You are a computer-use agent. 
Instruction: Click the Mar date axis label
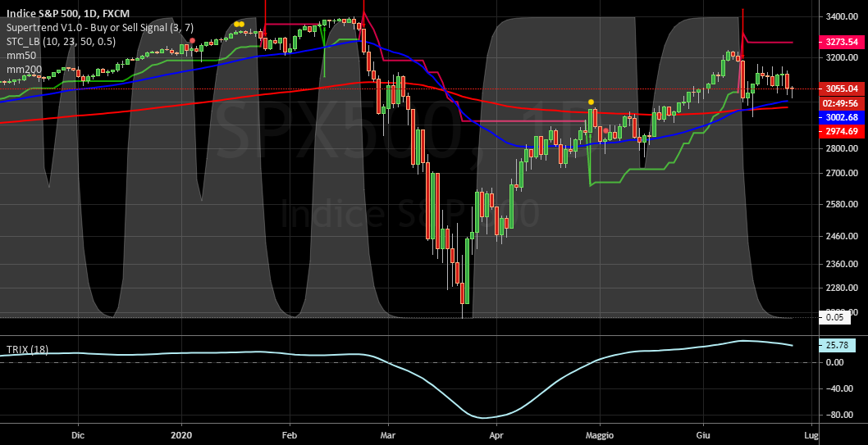tap(389, 435)
